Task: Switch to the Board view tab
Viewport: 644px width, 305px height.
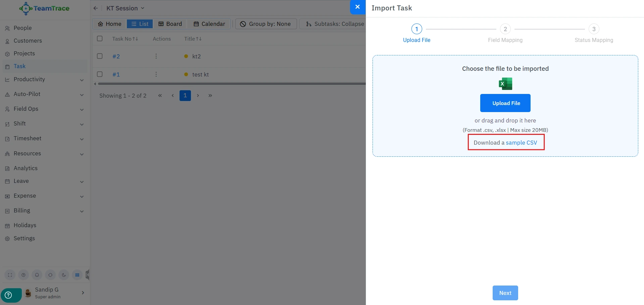Action: (170, 24)
